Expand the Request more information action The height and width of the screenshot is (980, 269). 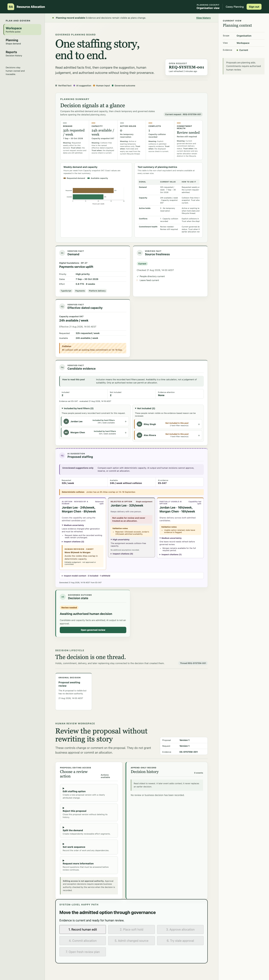coord(89,865)
